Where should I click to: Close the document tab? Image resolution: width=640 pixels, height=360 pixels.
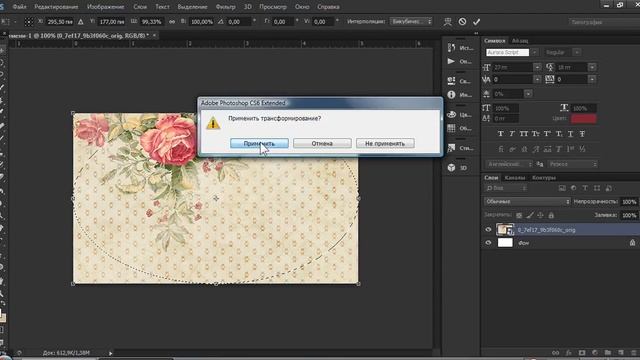tap(154, 36)
